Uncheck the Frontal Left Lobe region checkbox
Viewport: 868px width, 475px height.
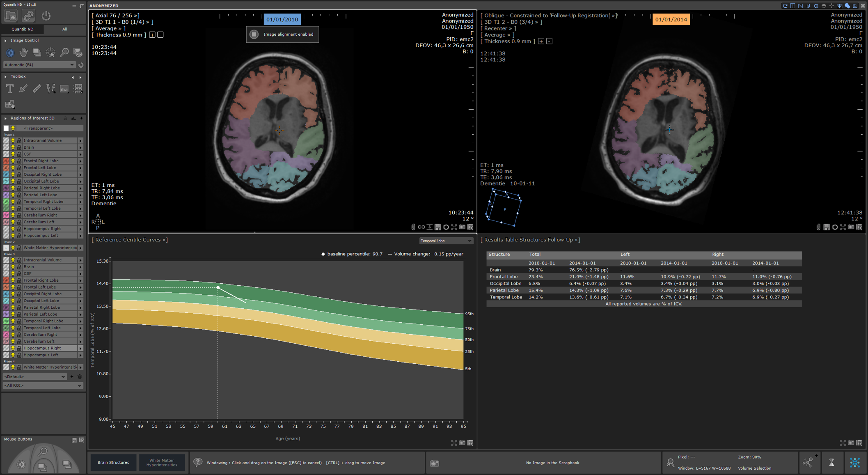coord(6,168)
